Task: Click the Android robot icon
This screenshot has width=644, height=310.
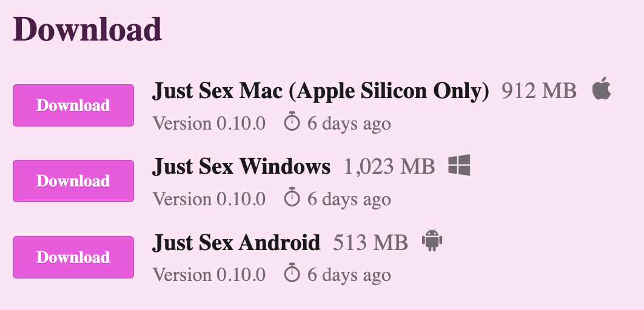Action: (x=432, y=241)
